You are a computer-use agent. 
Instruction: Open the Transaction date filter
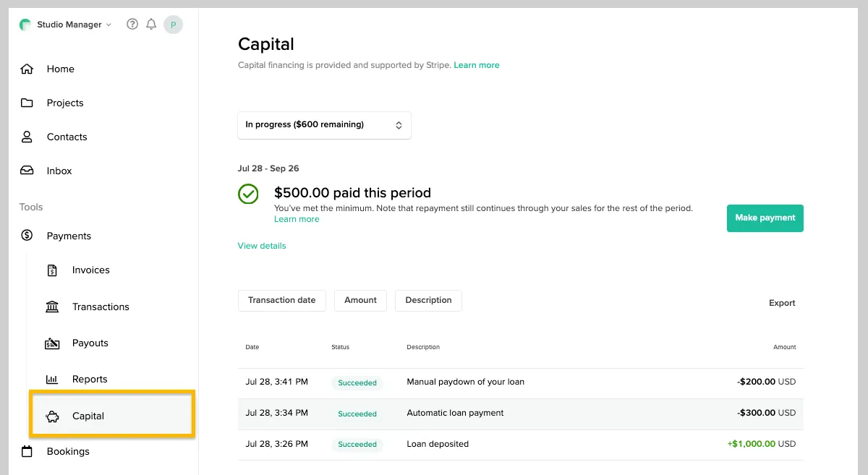tap(281, 301)
